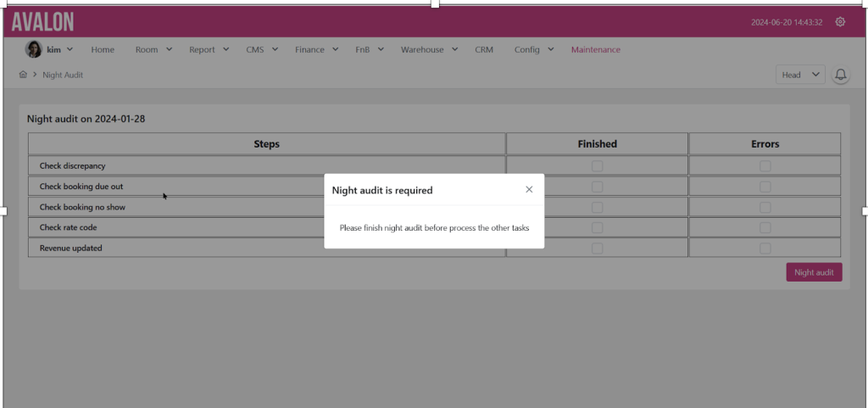This screenshot has height=408, width=868.
Task: Toggle Errors checkbox for Revenue updated
Action: [x=765, y=249]
